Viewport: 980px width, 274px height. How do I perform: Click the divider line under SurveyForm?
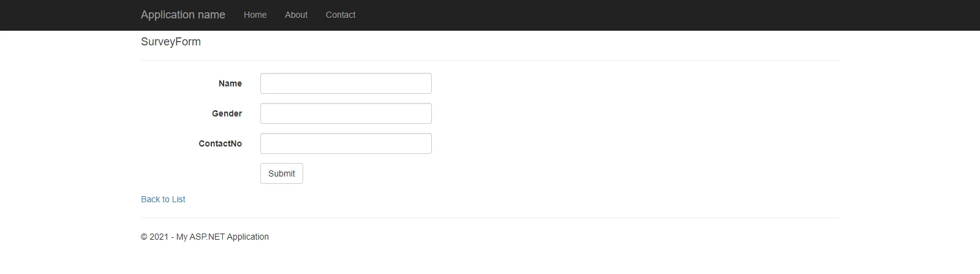[x=490, y=60]
